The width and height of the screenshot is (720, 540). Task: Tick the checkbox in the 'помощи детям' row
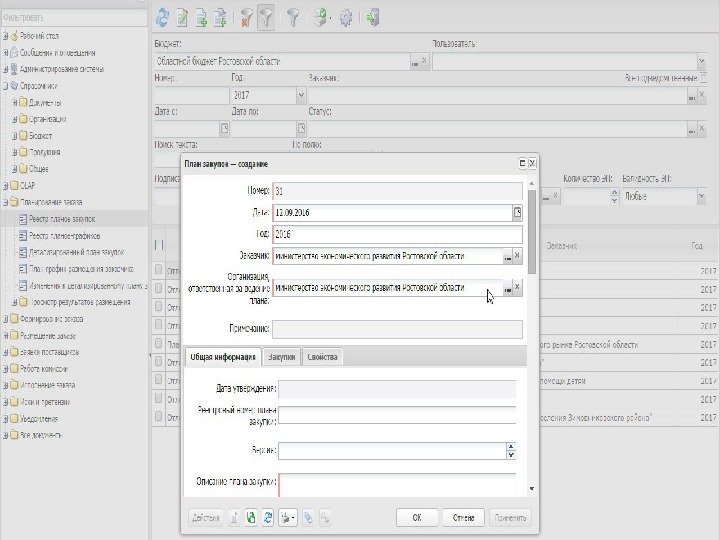(x=158, y=380)
